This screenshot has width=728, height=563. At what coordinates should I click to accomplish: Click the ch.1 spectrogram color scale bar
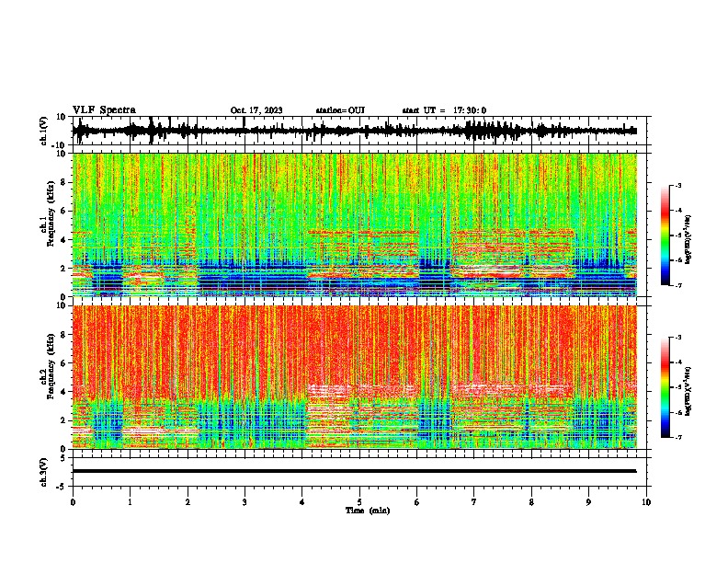[665, 235]
